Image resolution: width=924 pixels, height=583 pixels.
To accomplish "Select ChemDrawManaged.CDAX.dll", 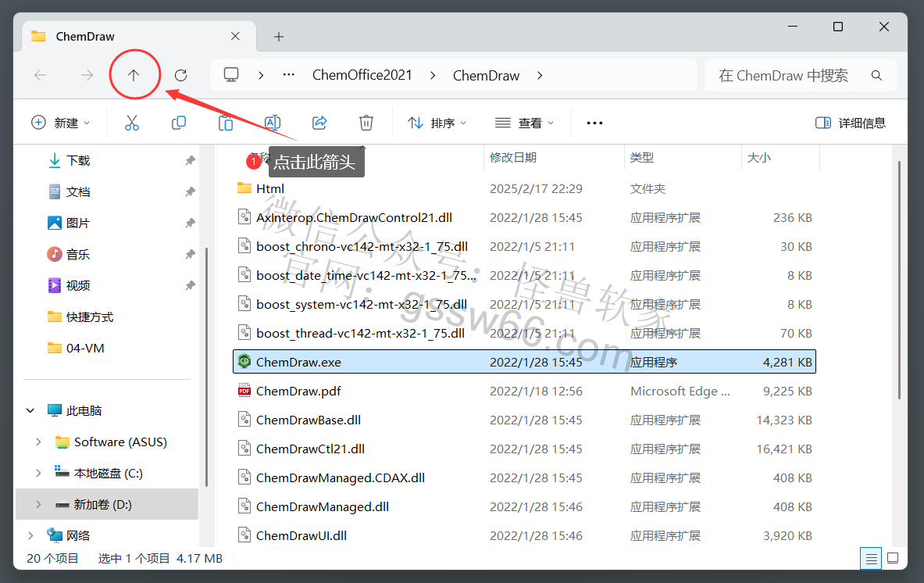I will click(x=524, y=477).
